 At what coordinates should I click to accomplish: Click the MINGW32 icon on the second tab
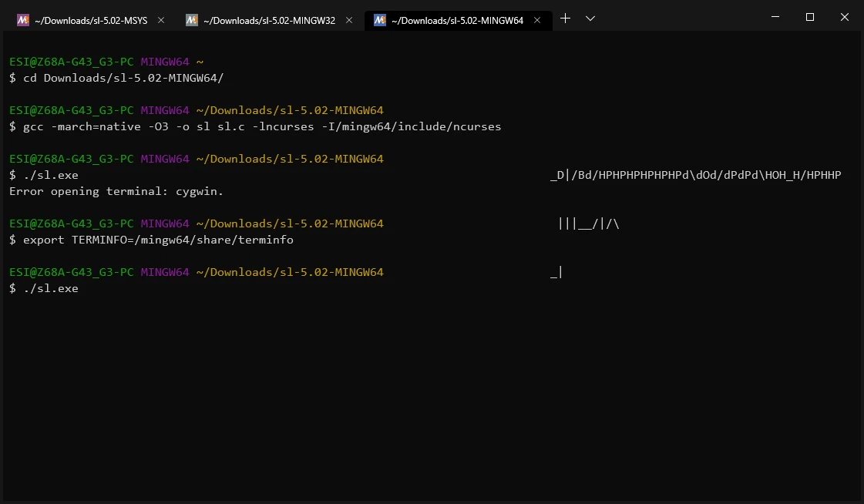coord(192,20)
